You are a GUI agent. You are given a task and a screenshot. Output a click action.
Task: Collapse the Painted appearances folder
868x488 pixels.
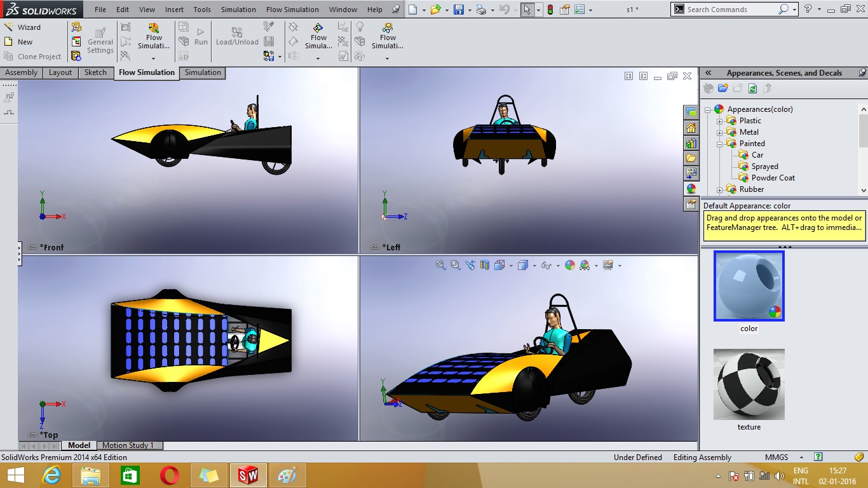(x=720, y=144)
